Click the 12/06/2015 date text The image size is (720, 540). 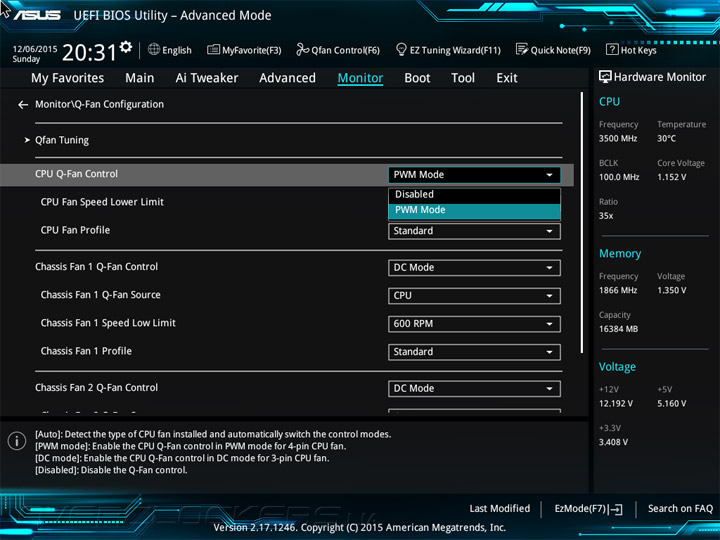click(x=34, y=49)
